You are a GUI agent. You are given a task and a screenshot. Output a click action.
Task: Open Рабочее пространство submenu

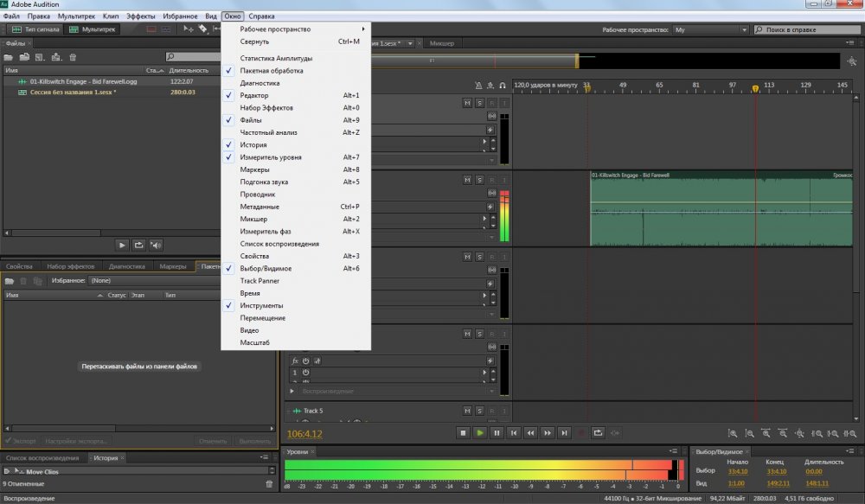click(296, 29)
